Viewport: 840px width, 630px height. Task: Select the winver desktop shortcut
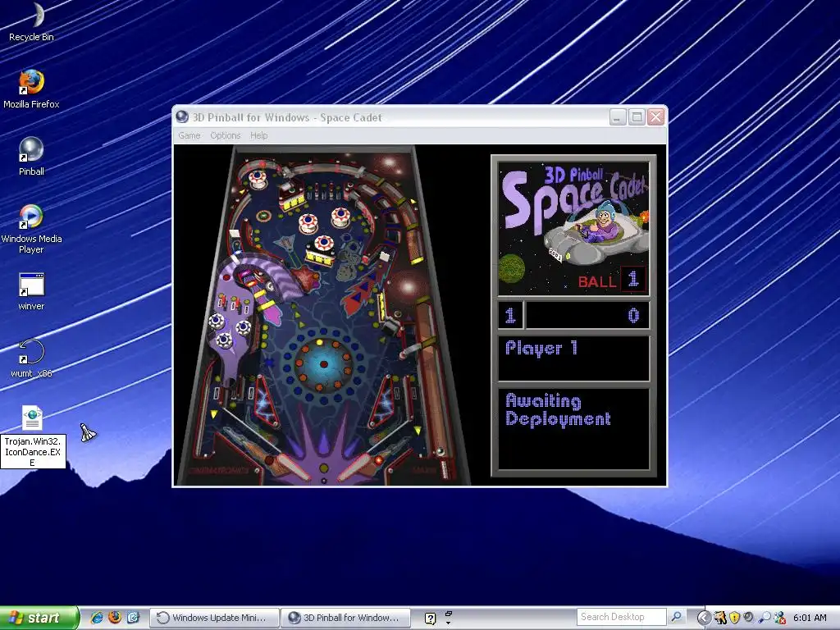tap(31, 291)
